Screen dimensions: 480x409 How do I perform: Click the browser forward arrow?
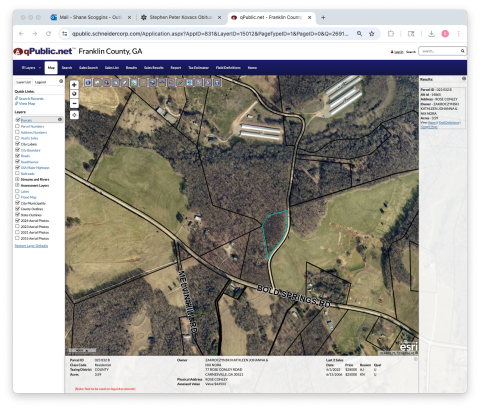click(x=35, y=34)
